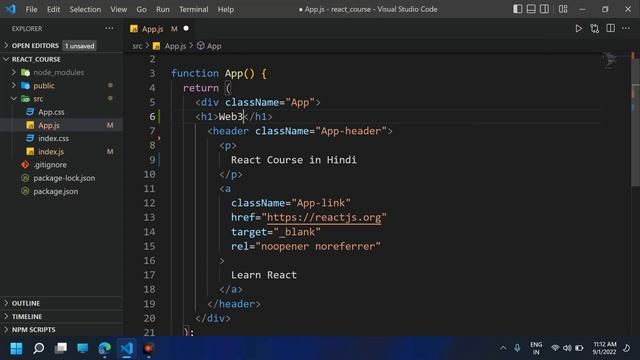Screen dimensions: 640x360
Task: Toggle the secondary sidebar layout icon
Action: click(x=544, y=9)
